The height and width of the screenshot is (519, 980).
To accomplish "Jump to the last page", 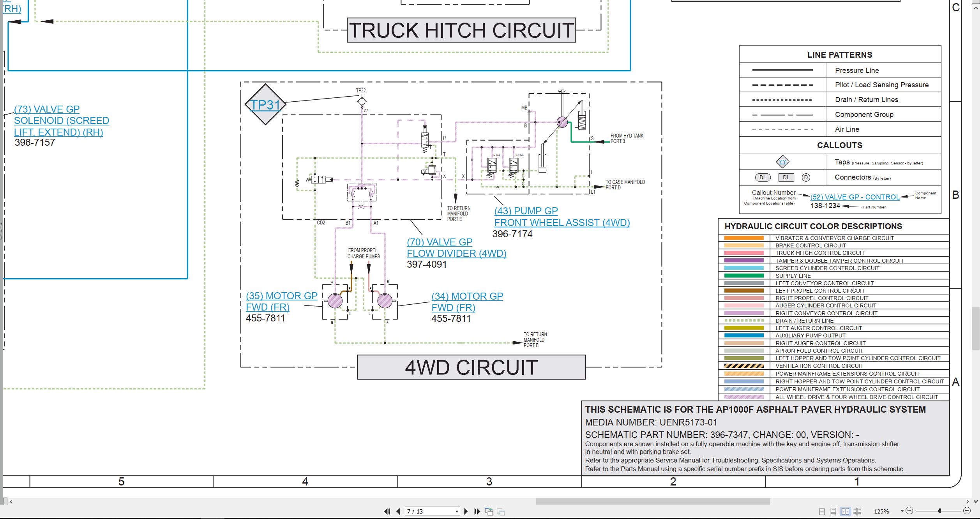I will point(477,511).
